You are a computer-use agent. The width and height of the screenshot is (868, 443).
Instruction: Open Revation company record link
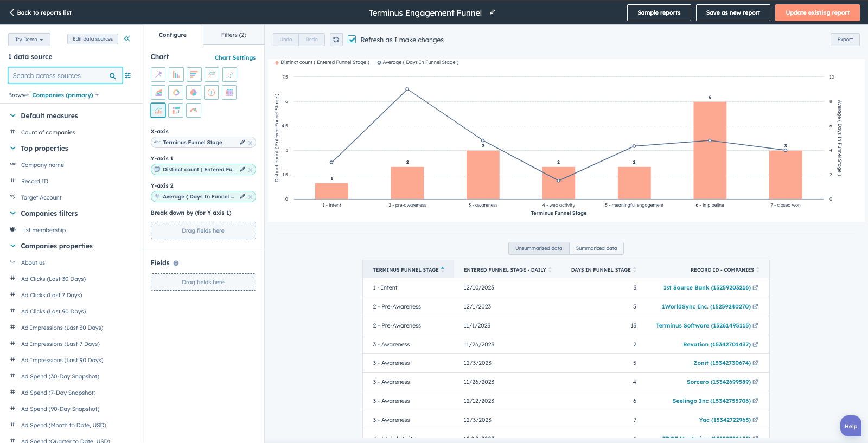[x=717, y=344]
